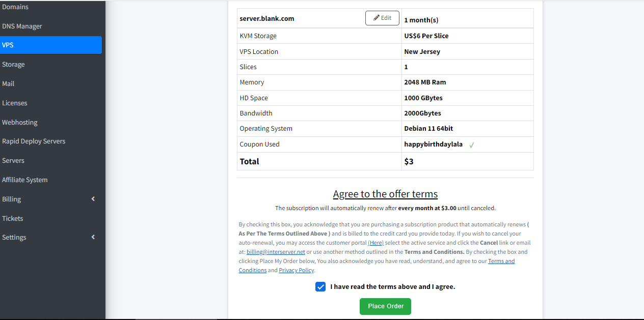Viewport: 644px width, 320px height.
Task: Follow the customer portal (Here) link
Action: point(375,243)
